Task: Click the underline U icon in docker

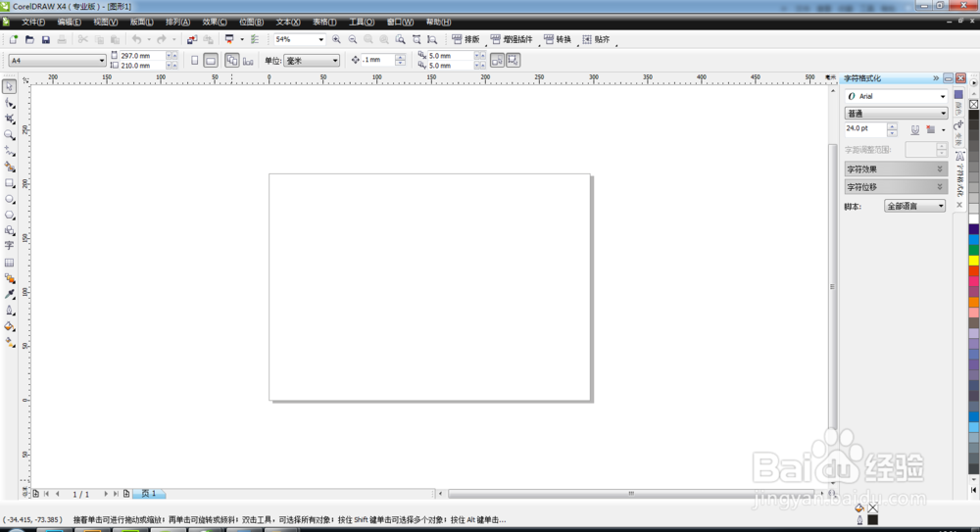Action: [x=914, y=129]
